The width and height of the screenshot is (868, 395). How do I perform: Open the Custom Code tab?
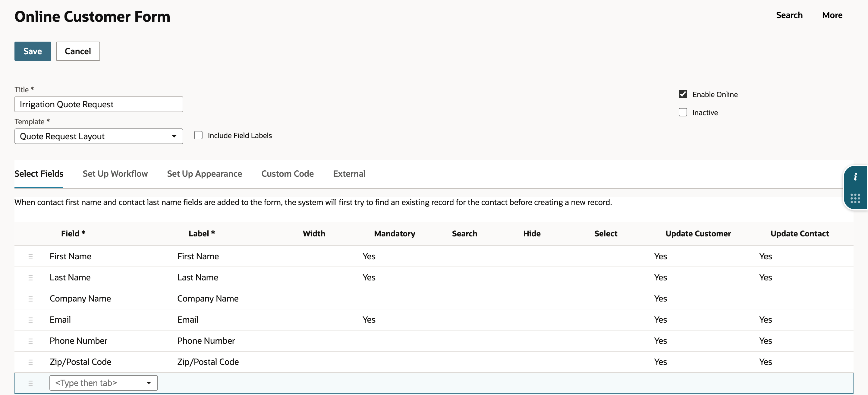pyautogui.click(x=288, y=174)
